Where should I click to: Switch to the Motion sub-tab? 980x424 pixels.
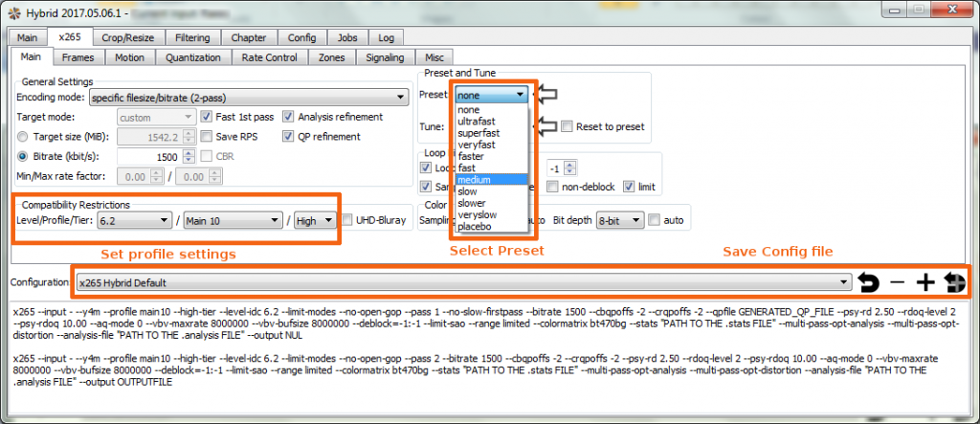(129, 57)
